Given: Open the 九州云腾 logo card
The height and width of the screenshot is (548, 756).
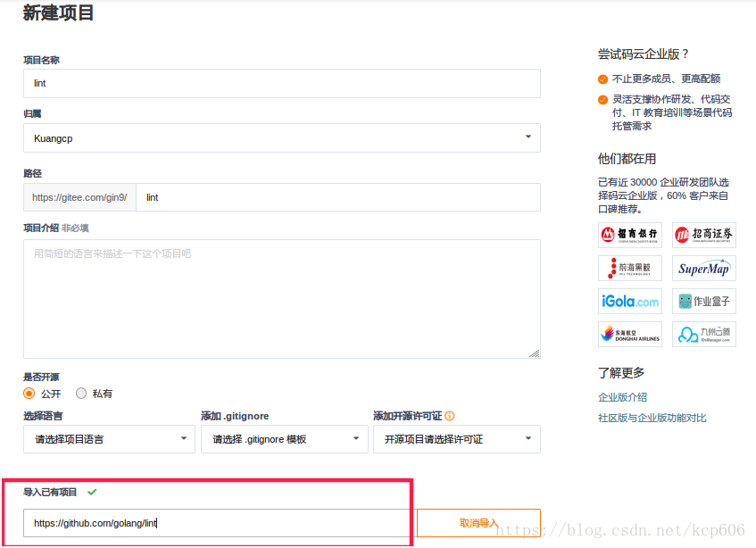Looking at the screenshot, I should pyautogui.click(x=704, y=334).
